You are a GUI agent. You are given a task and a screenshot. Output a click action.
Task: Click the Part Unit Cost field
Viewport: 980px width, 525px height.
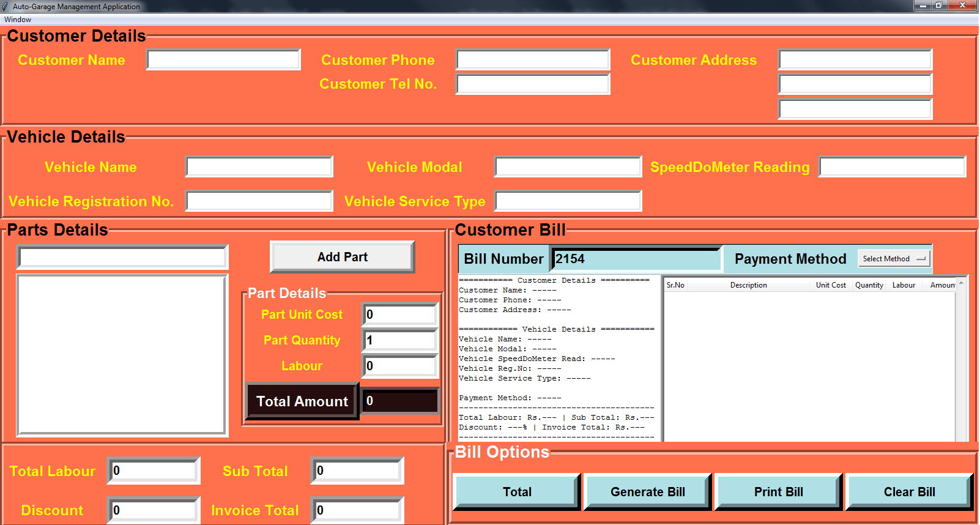click(400, 315)
